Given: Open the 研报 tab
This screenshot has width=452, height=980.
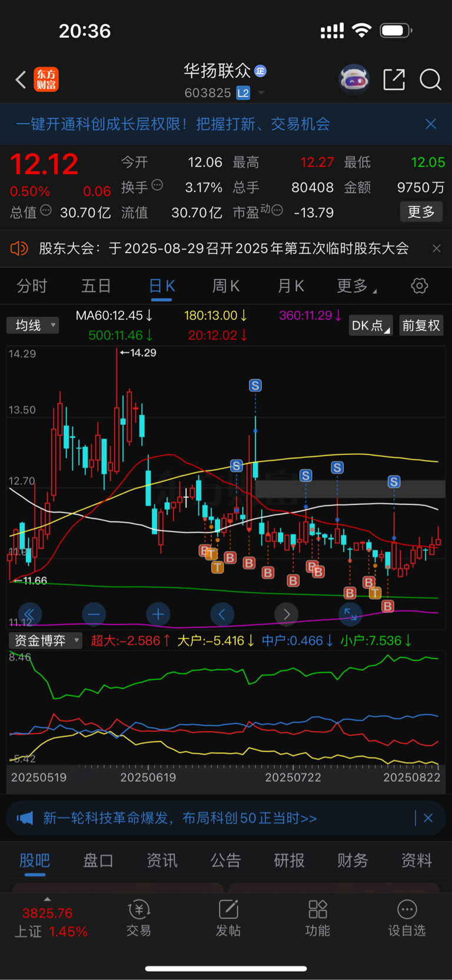Looking at the screenshot, I should (289, 861).
